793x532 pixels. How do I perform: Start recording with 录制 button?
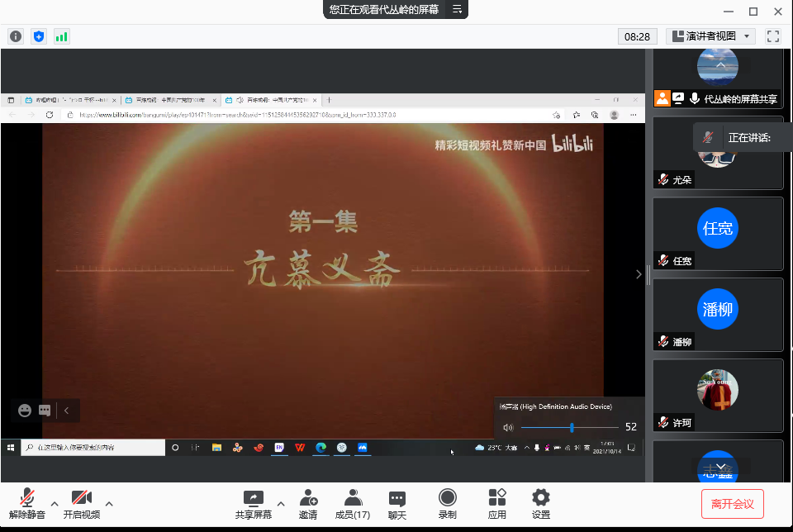(448, 504)
